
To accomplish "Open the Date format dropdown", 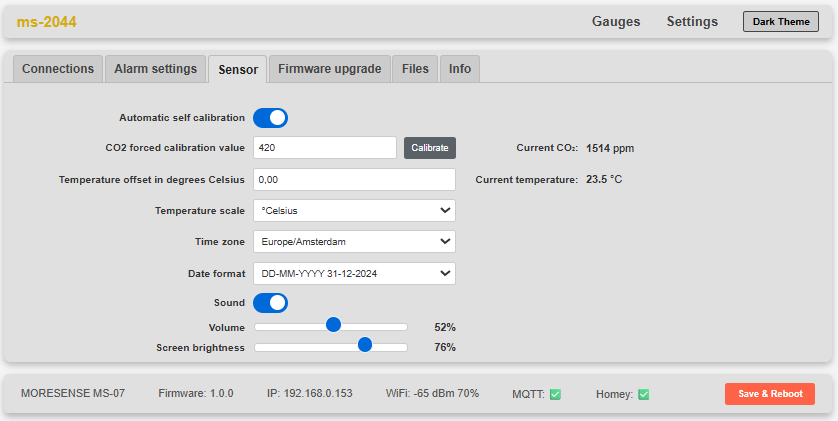I will [x=354, y=273].
